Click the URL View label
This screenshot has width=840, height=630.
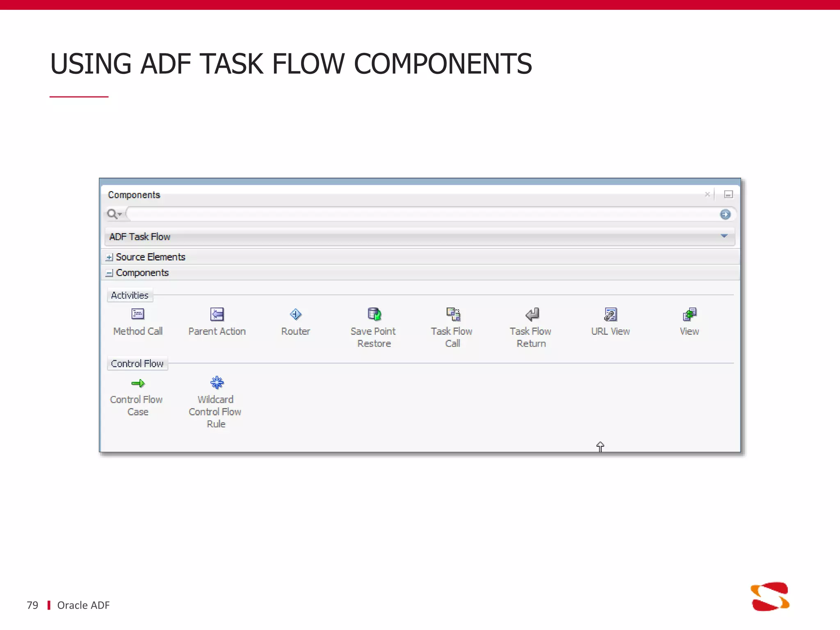point(610,331)
